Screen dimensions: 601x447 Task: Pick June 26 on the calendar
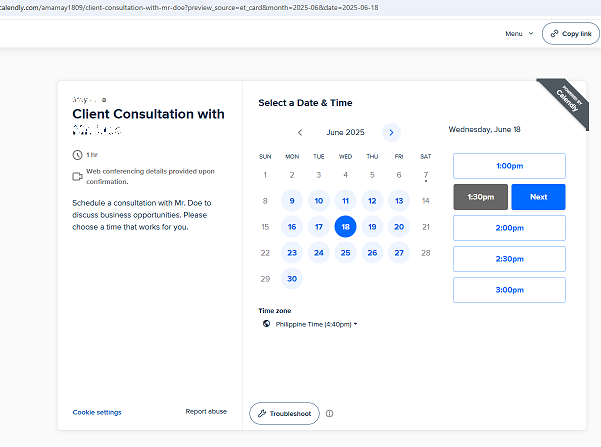(372, 253)
